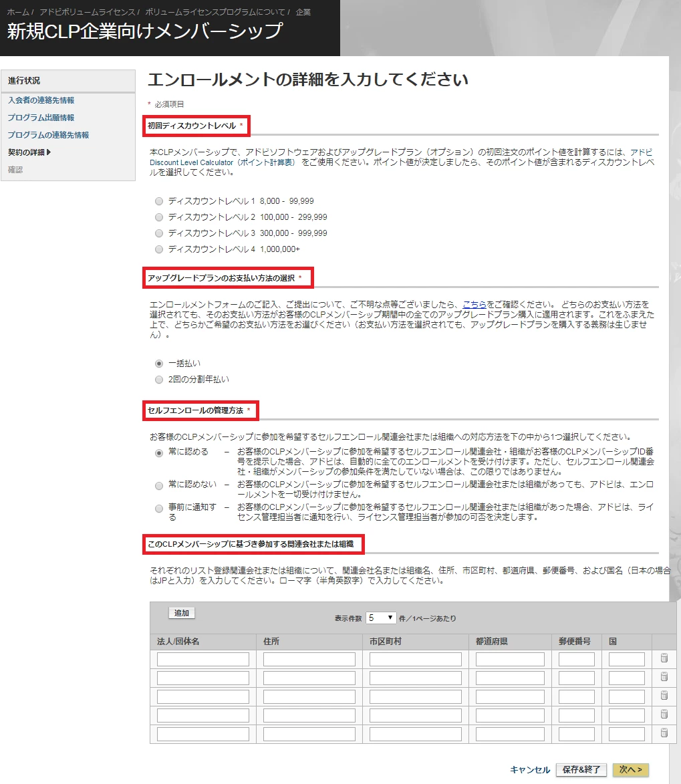The width and height of the screenshot is (681, 784).
Task: Select ディスカウントレベル 1 radio button
Action: 159,201
